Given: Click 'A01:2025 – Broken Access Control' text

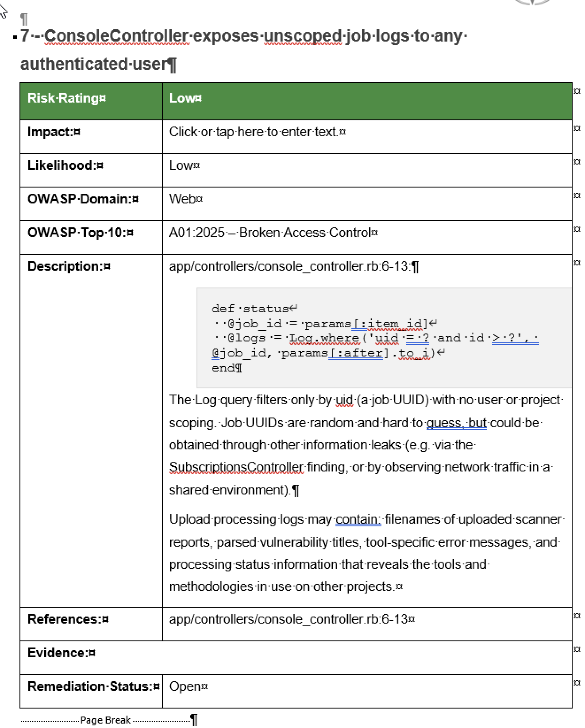Looking at the screenshot, I should pyautogui.click(x=270, y=233).
